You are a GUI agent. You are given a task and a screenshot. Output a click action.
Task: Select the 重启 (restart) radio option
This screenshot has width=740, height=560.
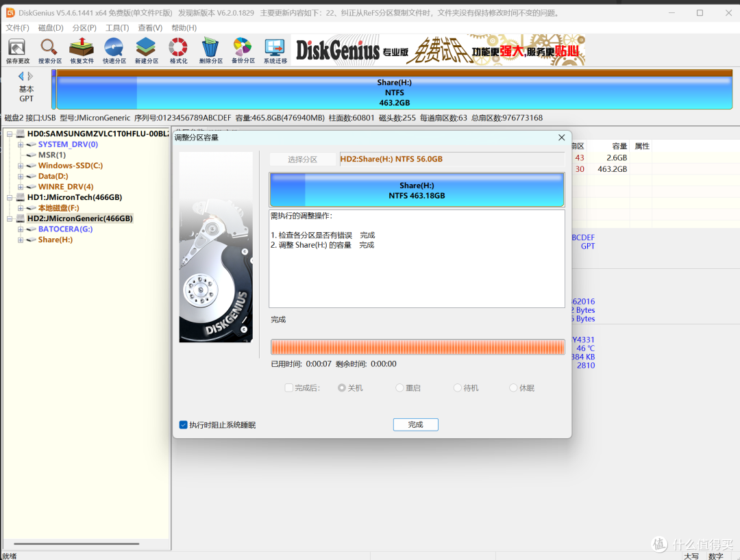tap(399, 388)
